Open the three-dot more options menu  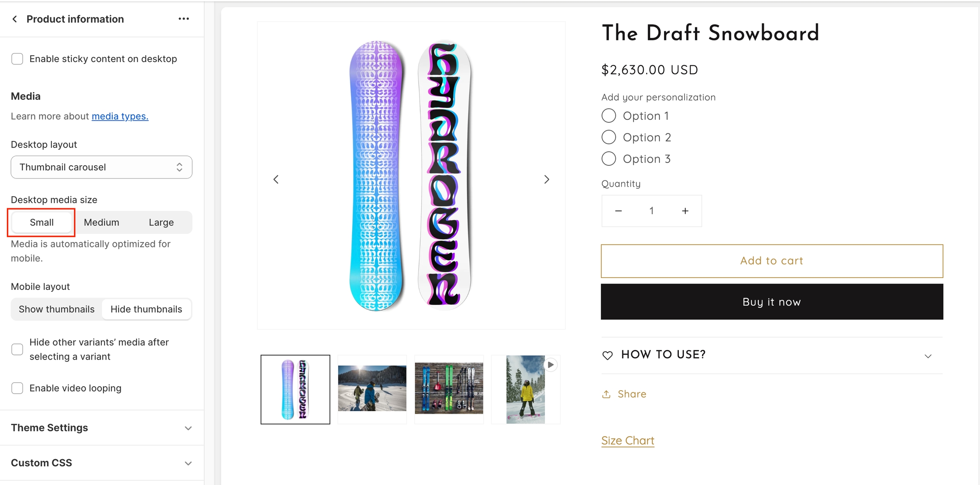coord(184,19)
